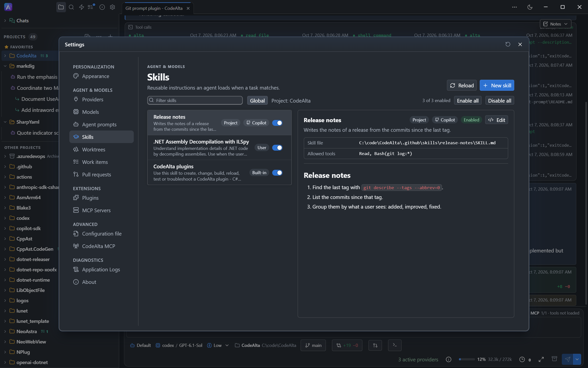Toggle the Release notes skill switch

coord(277,123)
